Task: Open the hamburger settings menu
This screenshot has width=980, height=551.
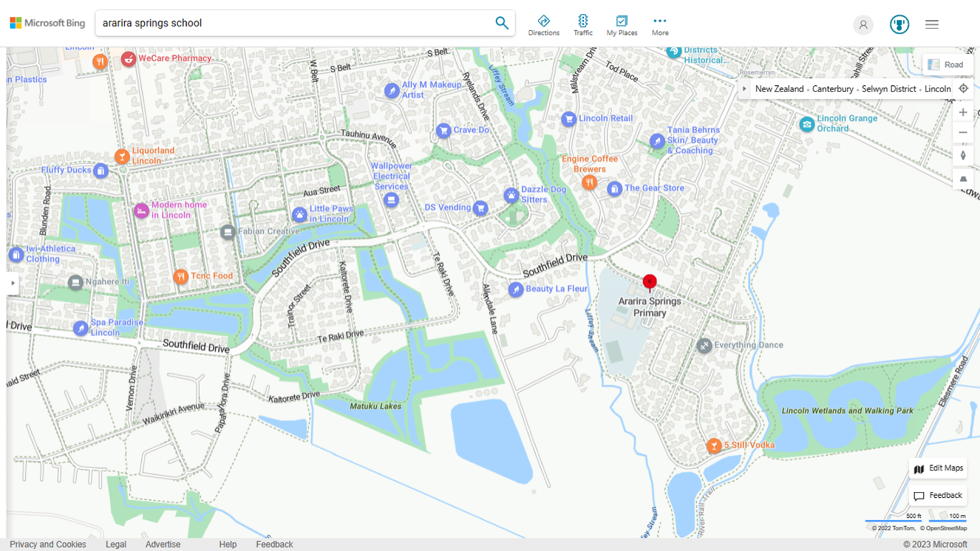Action: tap(931, 25)
